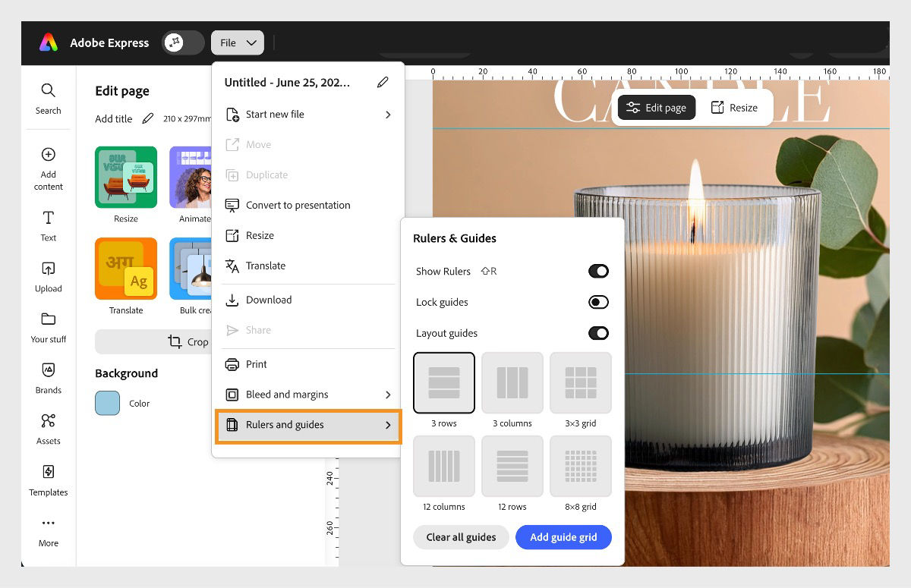The height and width of the screenshot is (588, 911).
Task: Click pencil icon beside the Untitled file name
Action: (383, 82)
